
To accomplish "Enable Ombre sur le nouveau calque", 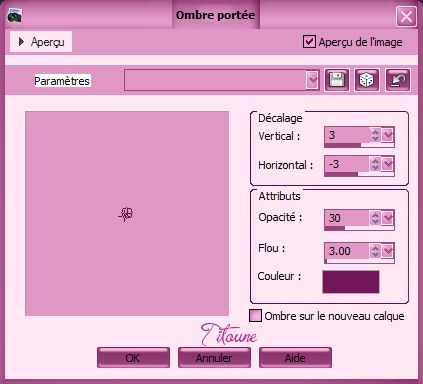I will click(255, 316).
